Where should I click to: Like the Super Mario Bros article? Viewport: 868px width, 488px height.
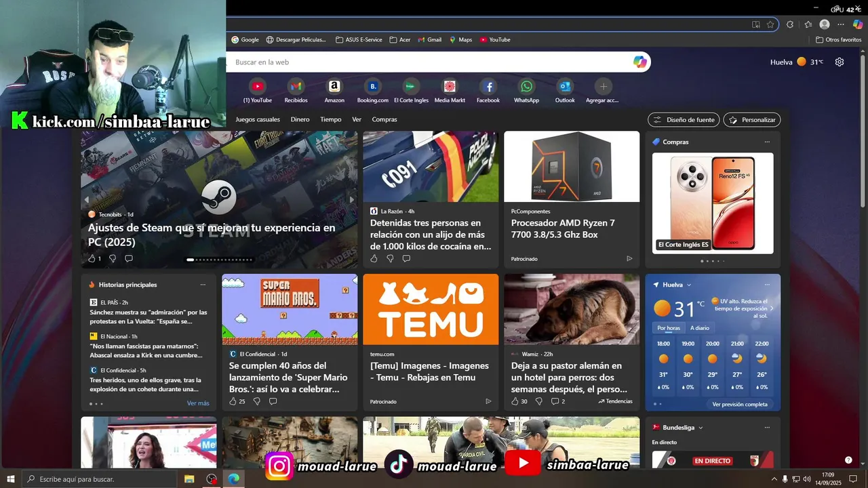(233, 401)
